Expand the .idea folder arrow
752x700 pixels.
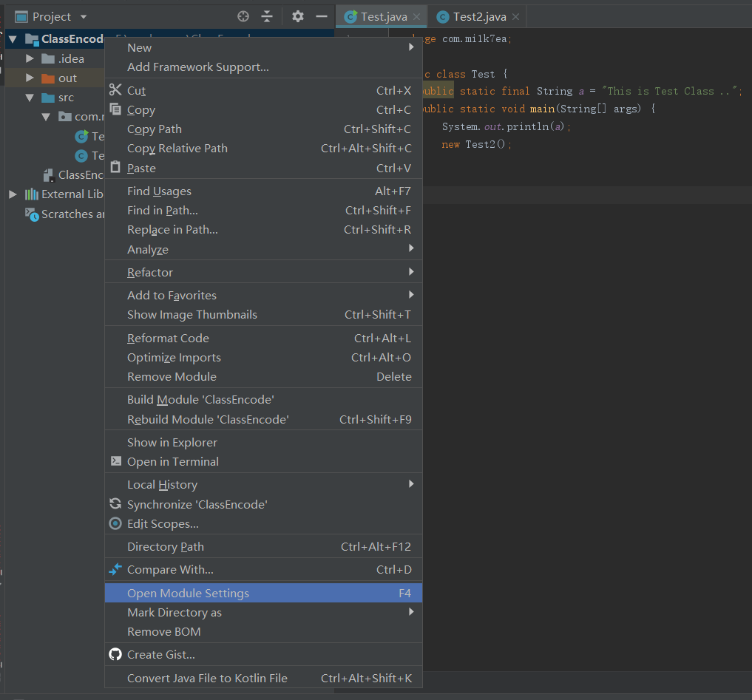[30, 58]
